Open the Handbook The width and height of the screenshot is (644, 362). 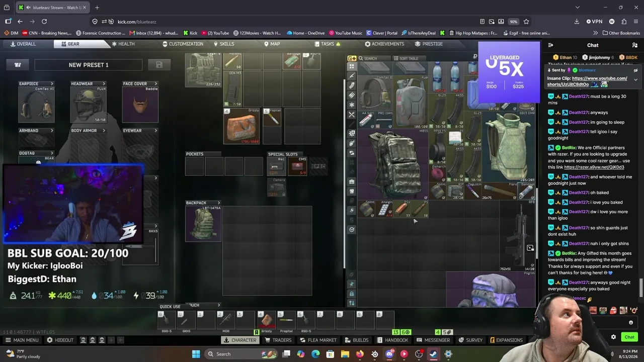click(392, 340)
